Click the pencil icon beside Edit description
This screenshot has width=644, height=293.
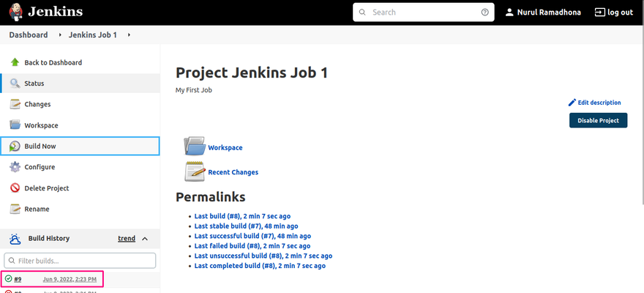[x=572, y=103]
